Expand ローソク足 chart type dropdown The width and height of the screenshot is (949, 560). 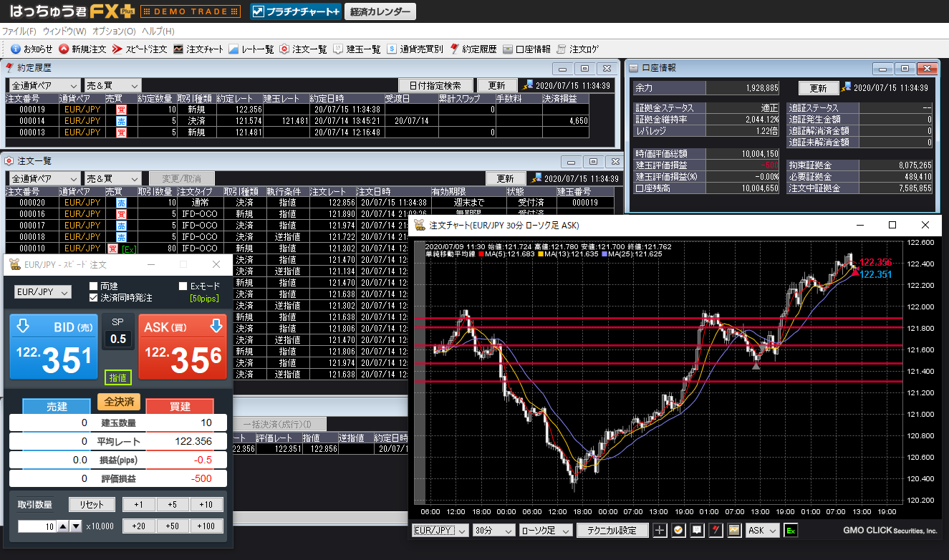[x=546, y=531]
